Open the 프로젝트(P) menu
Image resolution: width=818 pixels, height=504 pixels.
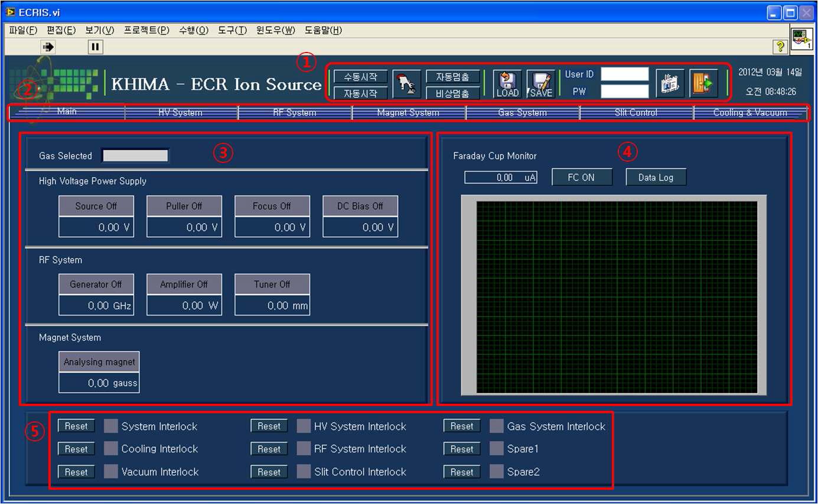tap(146, 30)
